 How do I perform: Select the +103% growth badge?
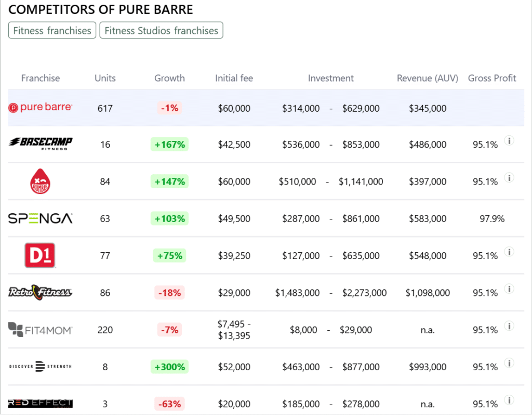[x=170, y=218]
